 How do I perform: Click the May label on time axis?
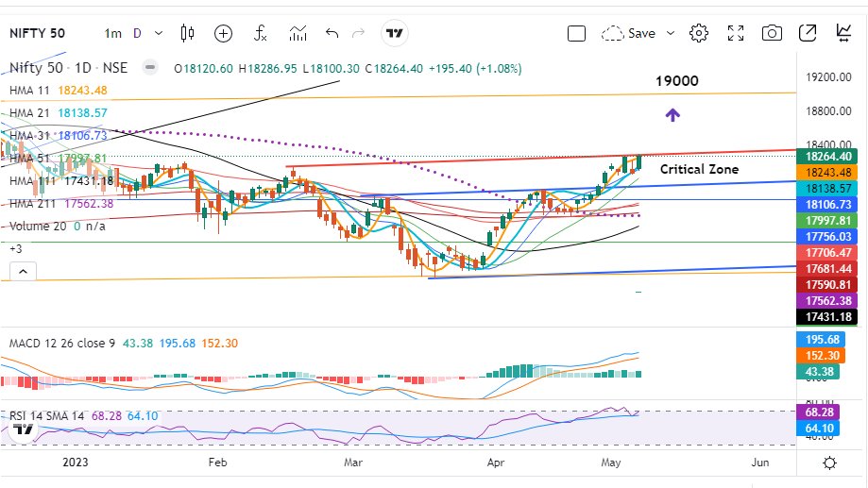click(610, 463)
